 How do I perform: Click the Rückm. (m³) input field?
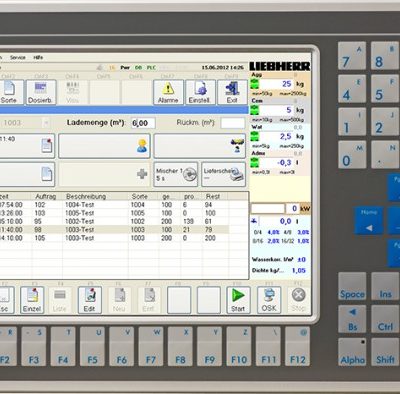coord(233,123)
